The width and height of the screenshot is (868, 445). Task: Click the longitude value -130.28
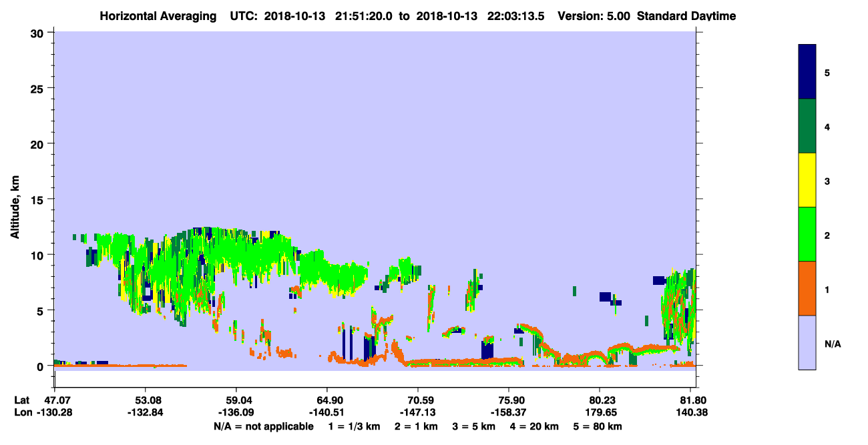click(55, 412)
